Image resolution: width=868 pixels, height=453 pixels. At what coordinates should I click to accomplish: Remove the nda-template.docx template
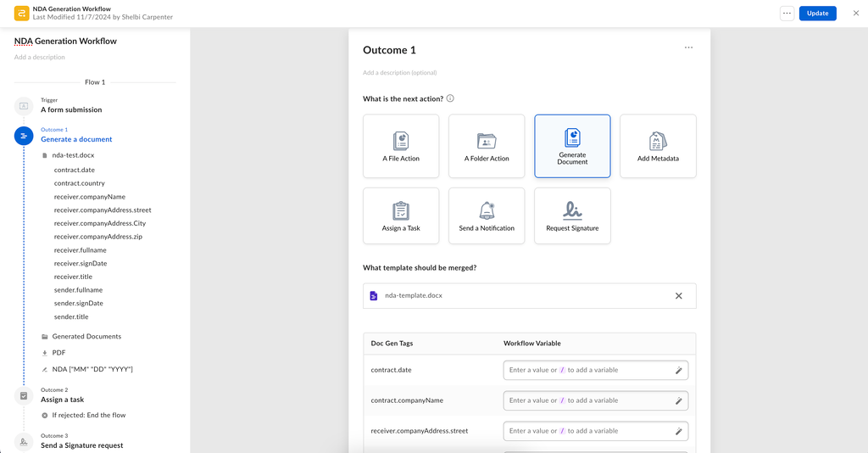click(678, 296)
